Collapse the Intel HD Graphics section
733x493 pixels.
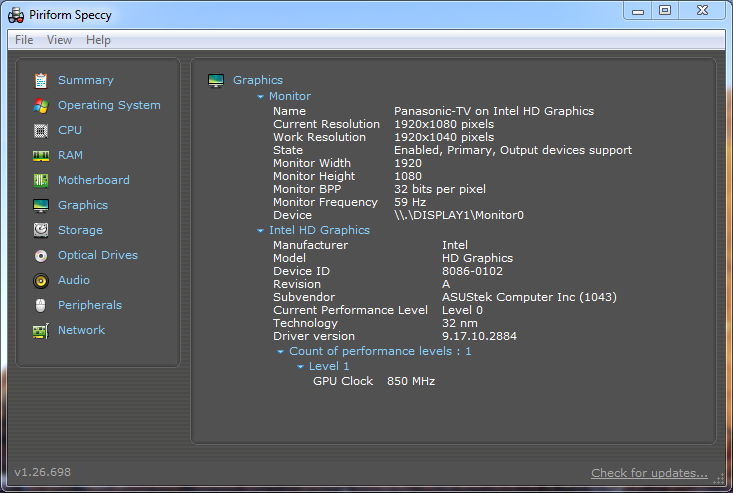[x=261, y=231]
